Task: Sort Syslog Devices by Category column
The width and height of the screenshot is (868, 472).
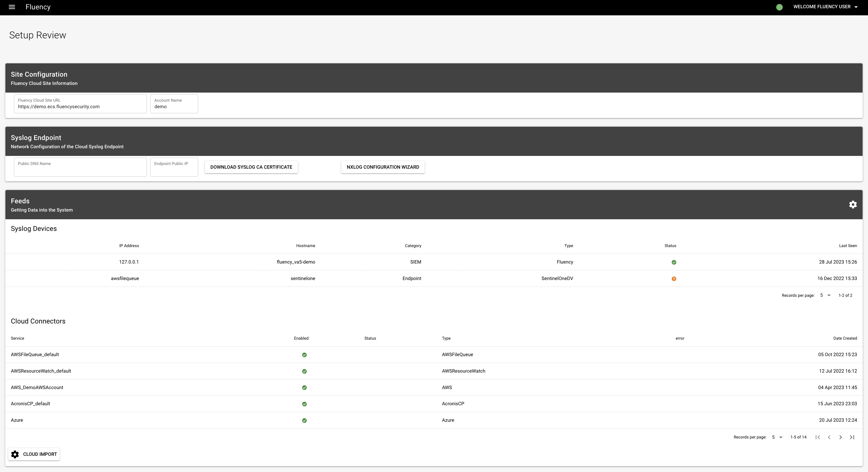Action: [413, 246]
